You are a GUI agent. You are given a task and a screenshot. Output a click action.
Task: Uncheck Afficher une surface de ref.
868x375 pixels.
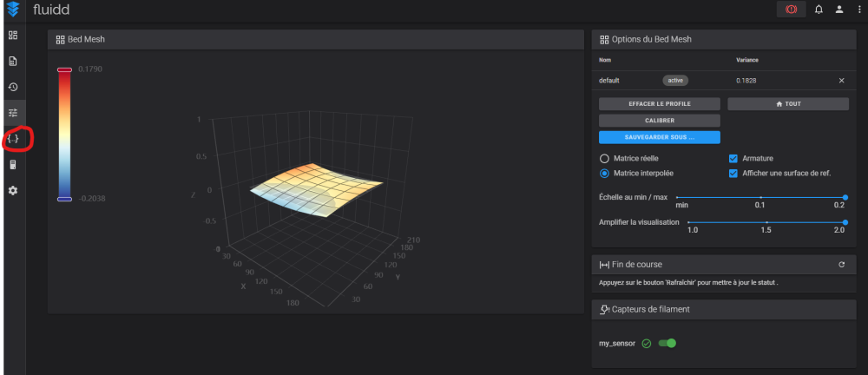(x=733, y=174)
